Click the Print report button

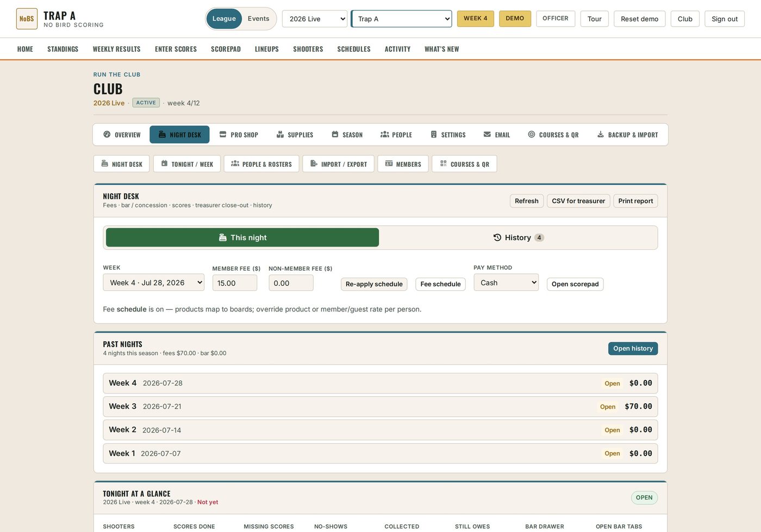coord(635,201)
